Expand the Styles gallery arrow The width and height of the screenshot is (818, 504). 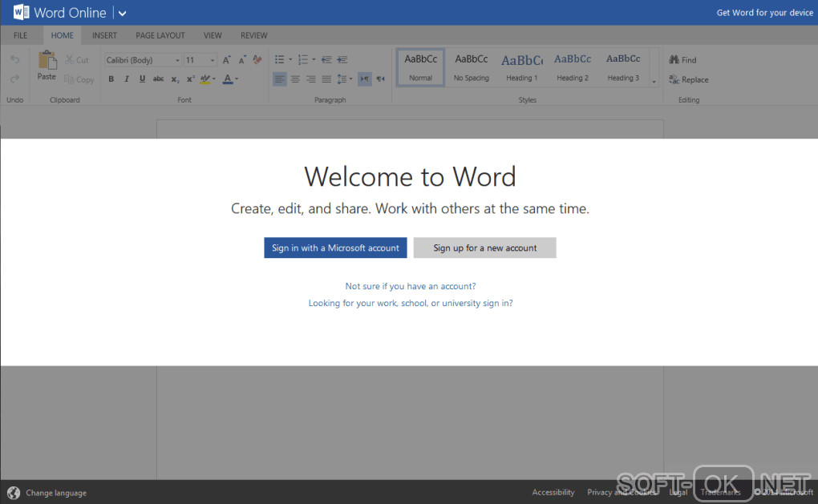[x=654, y=81]
